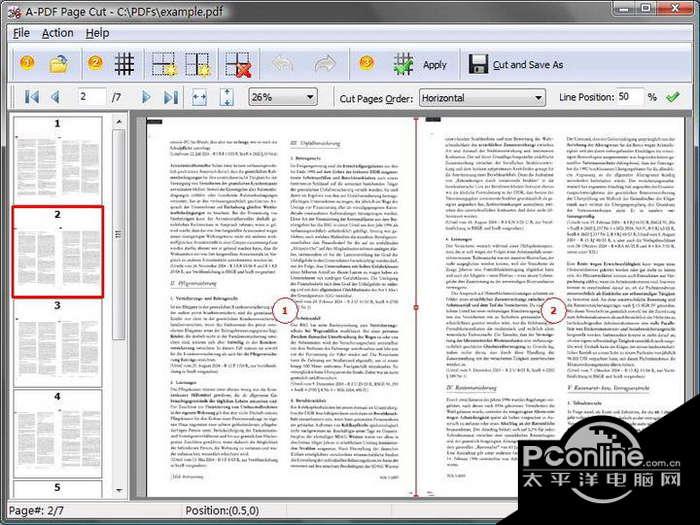Image resolution: width=700 pixels, height=525 pixels.
Task: Confirm line position with green checkmark
Action: point(672,96)
